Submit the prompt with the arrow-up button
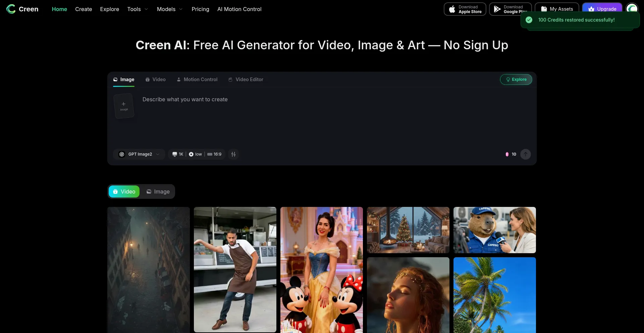Viewport: 644px width, 333px height. 526,154
